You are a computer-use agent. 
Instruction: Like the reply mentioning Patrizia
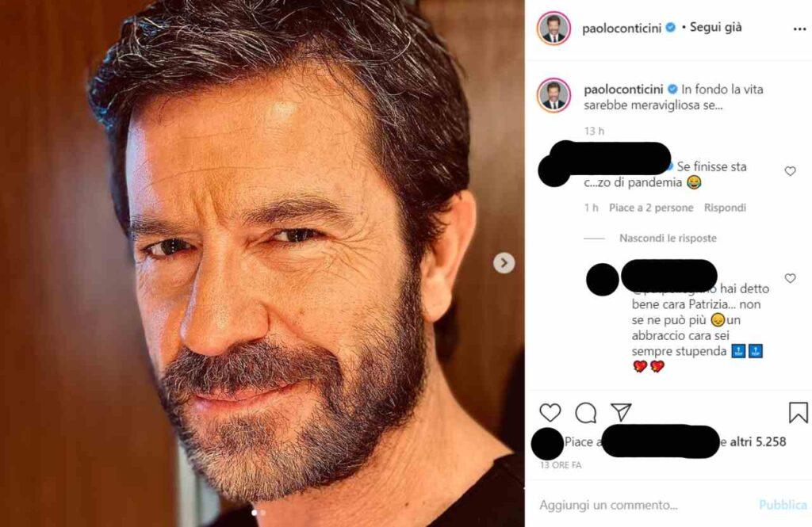[790, 278]
